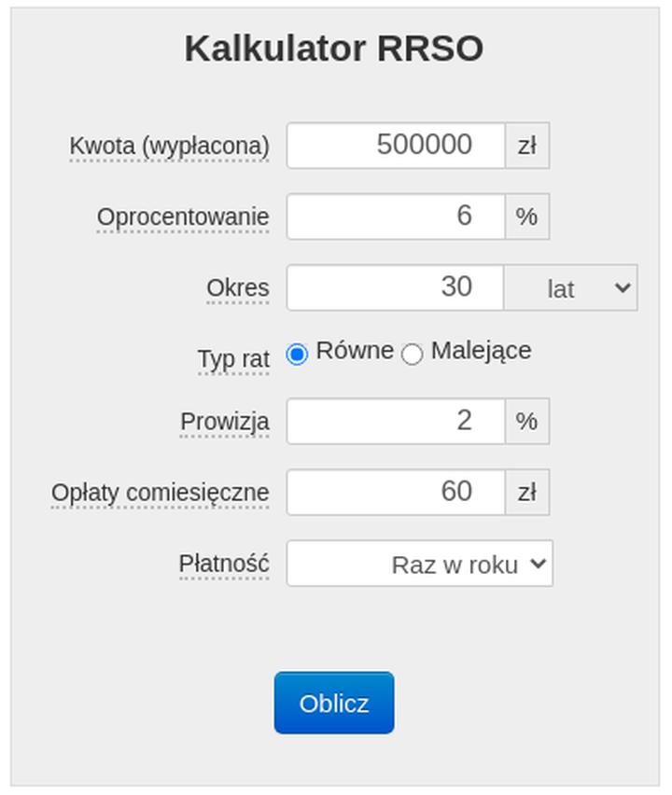Click the zł unit next to Kwota

pos(526,145)
